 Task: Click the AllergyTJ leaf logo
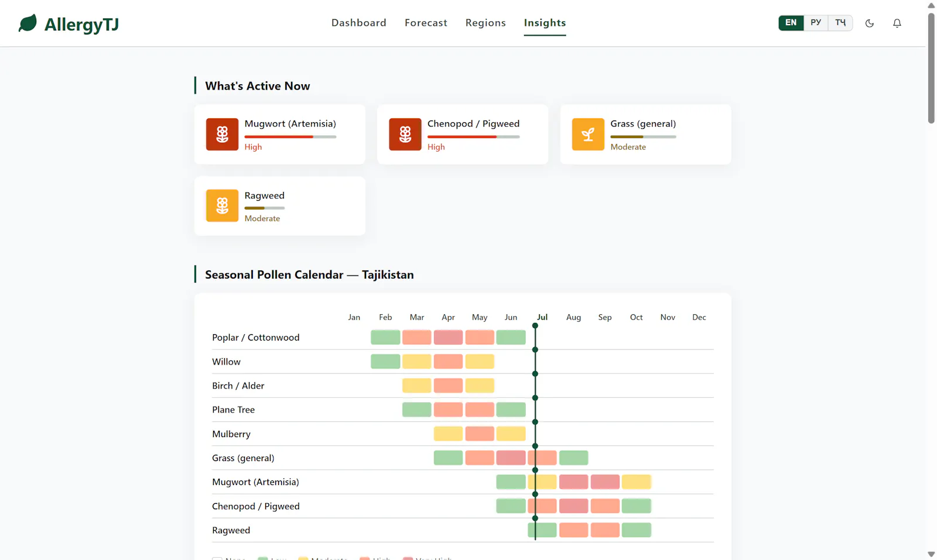(28, 23)
